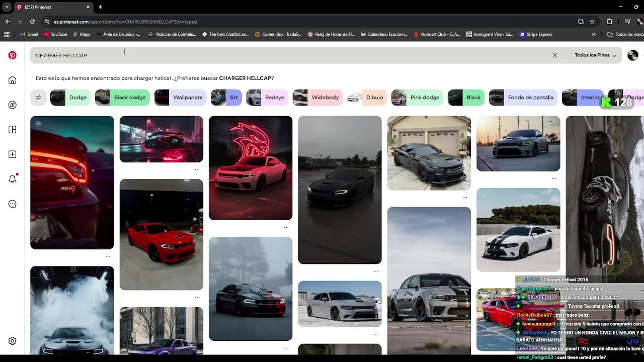This screenshot has height=362, width=644.
Task: Open Maps bookmark
Action: coord(82,34)
